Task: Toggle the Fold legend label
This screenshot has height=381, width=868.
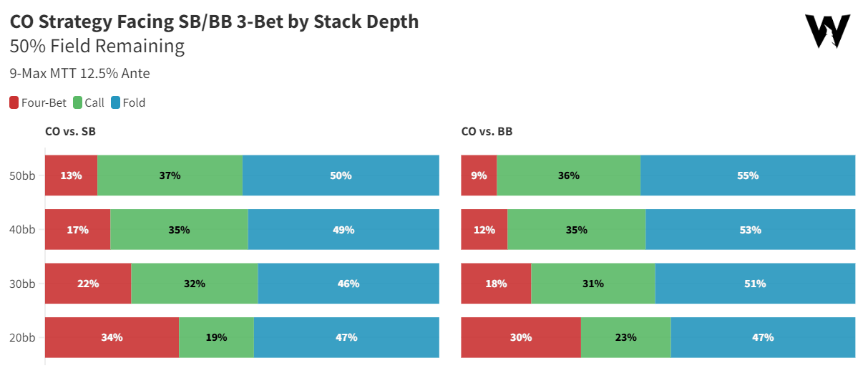Action: 134,103
